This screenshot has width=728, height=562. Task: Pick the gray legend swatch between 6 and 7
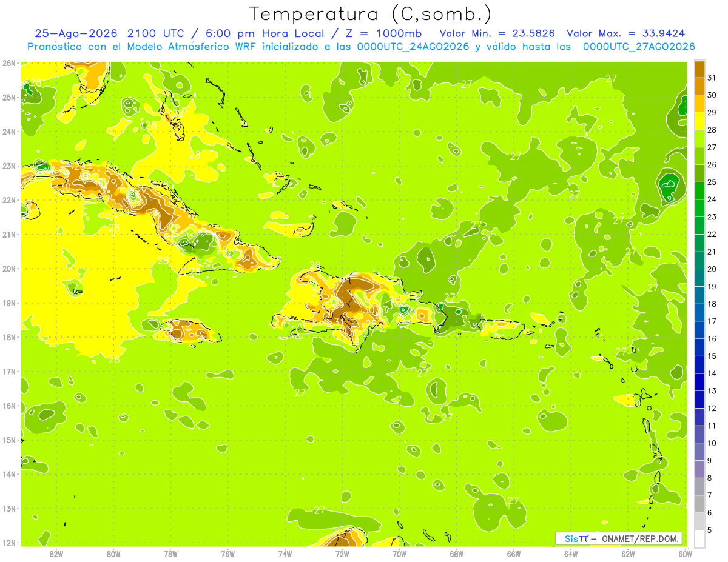(699, 504)
